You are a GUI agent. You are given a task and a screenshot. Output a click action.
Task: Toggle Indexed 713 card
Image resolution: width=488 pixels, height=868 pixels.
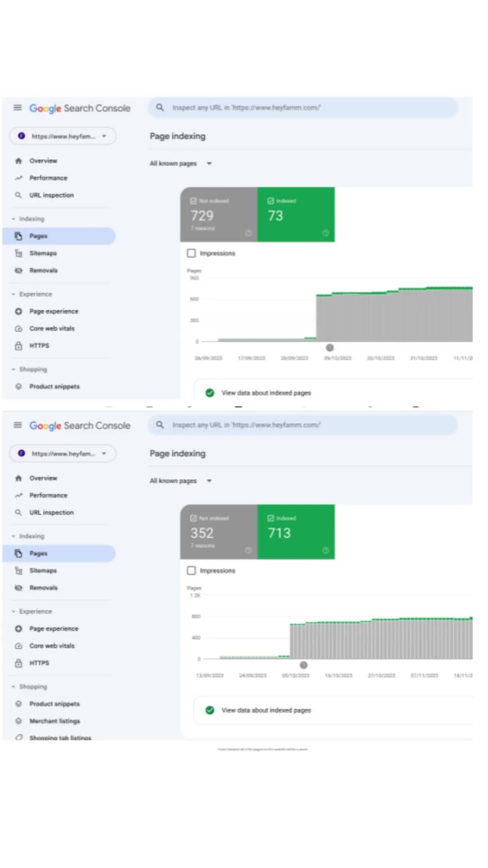pyautogui.click(x=296, y=532)
